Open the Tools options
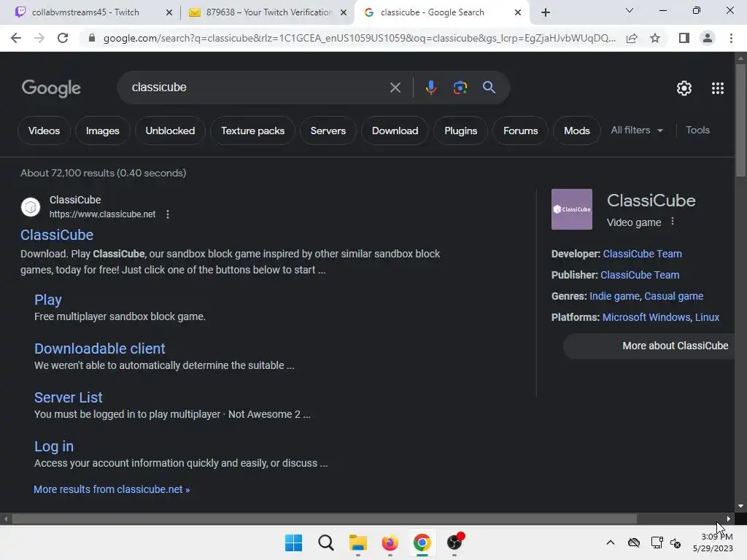747x560 pixels. click(697, 130)
